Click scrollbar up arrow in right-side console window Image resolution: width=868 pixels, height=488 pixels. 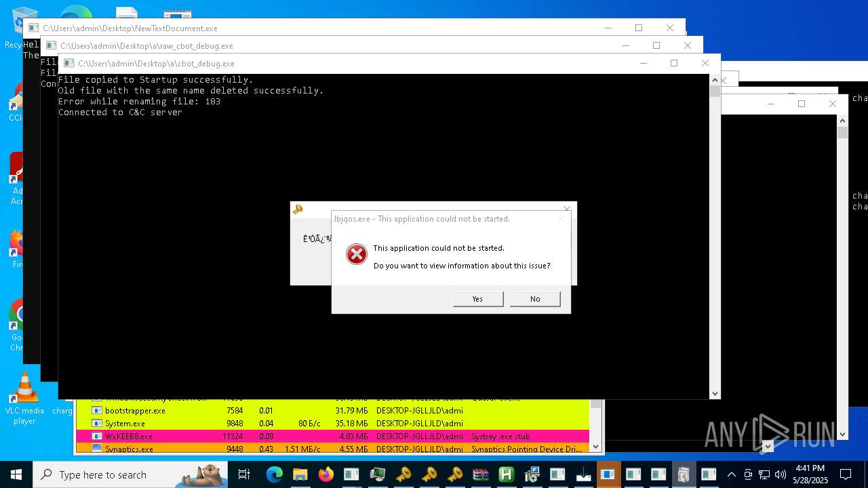pyautogui.click(x=843, y=121)
